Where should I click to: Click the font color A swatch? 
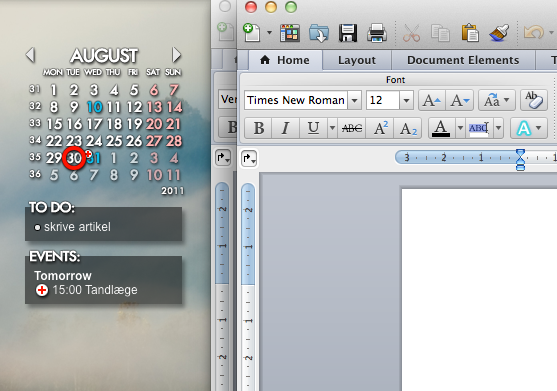[441, 128]
